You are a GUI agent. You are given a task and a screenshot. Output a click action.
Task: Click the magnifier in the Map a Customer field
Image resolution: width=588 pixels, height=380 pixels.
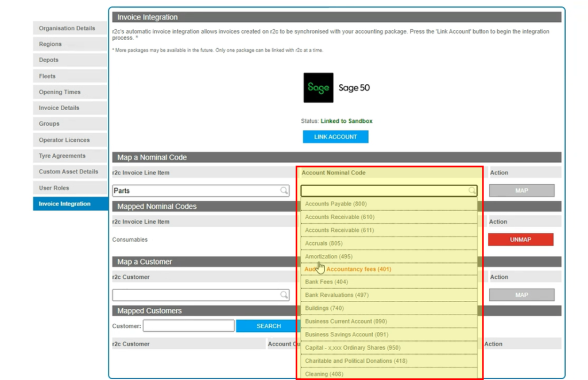pyautogui.click(x=284, y=294)
